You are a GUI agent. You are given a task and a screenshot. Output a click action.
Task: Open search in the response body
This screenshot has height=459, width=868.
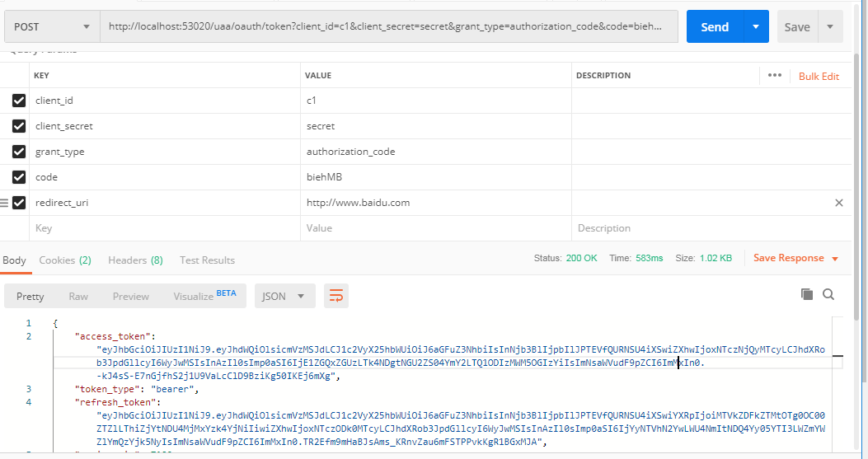[x=828, y=294]
